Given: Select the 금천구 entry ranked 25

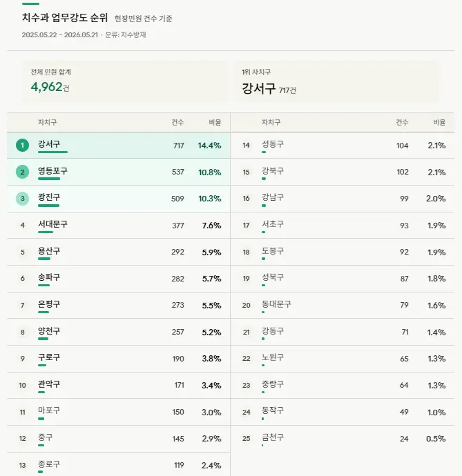Looking at the screenshot, I should click(273, 437).
